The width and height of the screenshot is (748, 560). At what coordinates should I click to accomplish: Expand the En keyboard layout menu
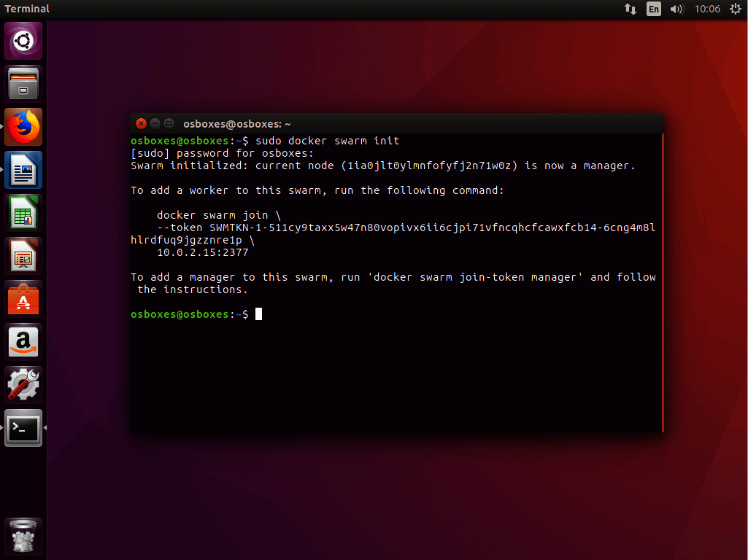[654, 9]
